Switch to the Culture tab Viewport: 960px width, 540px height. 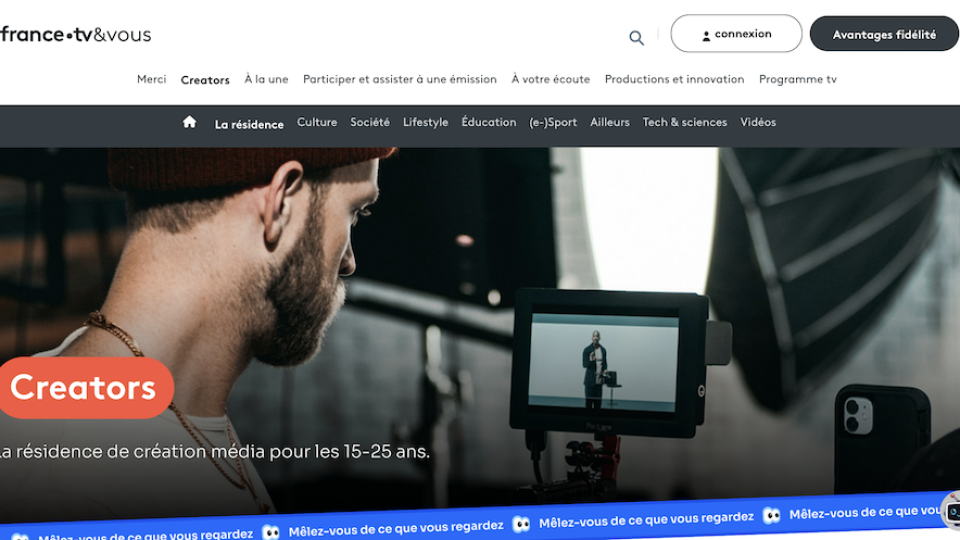click(317, 123)
